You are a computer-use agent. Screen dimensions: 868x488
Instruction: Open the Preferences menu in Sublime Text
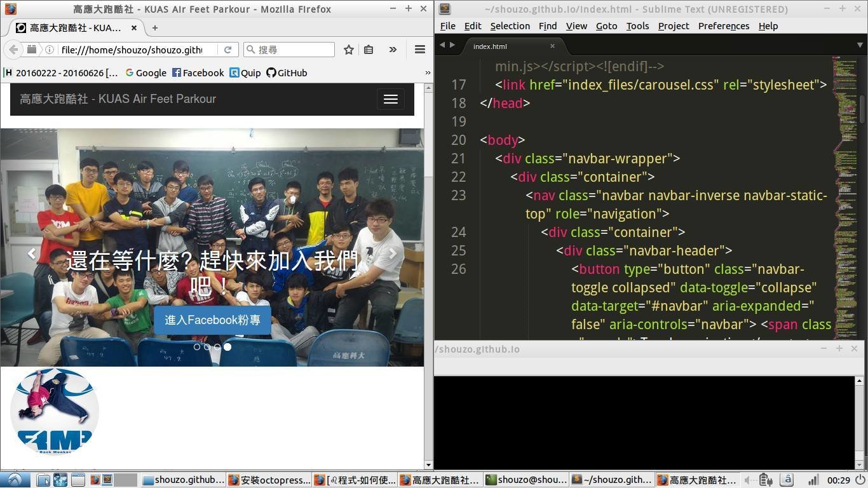(x=724, y=26)
